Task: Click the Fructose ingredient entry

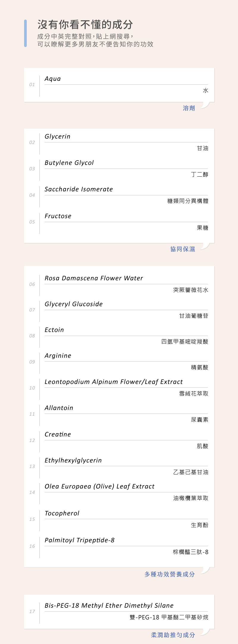Action: point(58,216)
